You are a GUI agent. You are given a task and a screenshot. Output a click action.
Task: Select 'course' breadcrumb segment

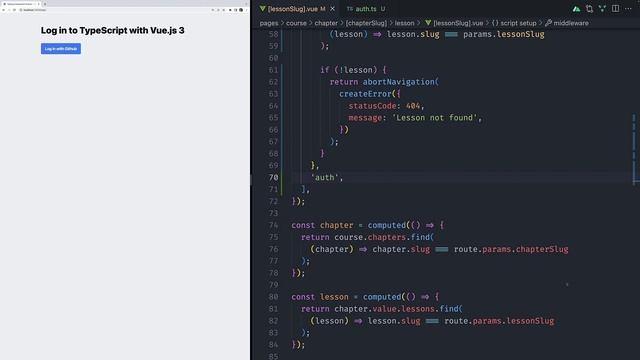(x=296, y=23)
